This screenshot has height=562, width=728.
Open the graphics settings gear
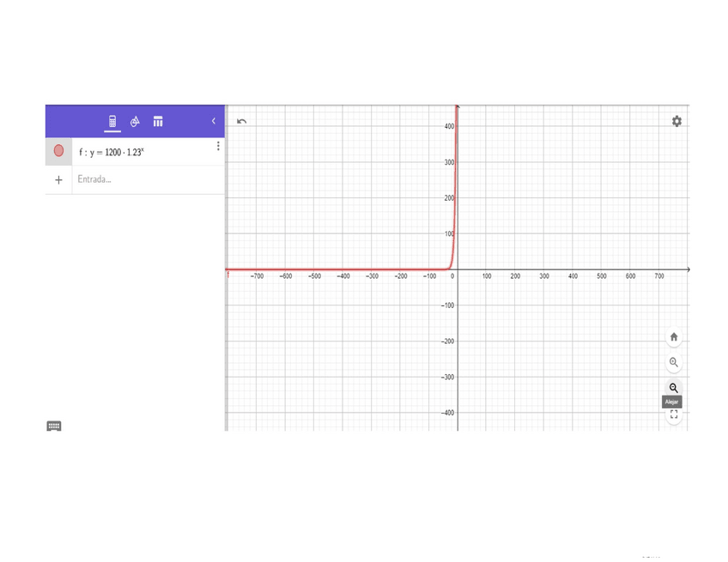pyautogui.click(x=677, y=121)
